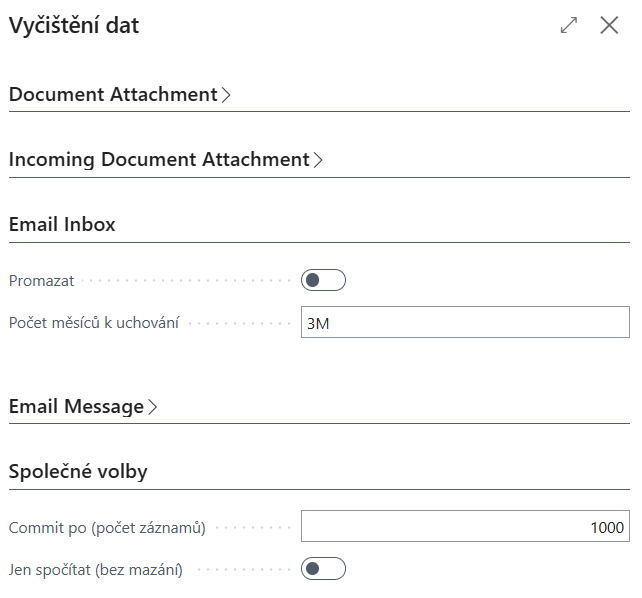Expand the Document Attachment section
The width and height of the screenshot is (642, 598).
pyautogui.click(x=120, y=94)
